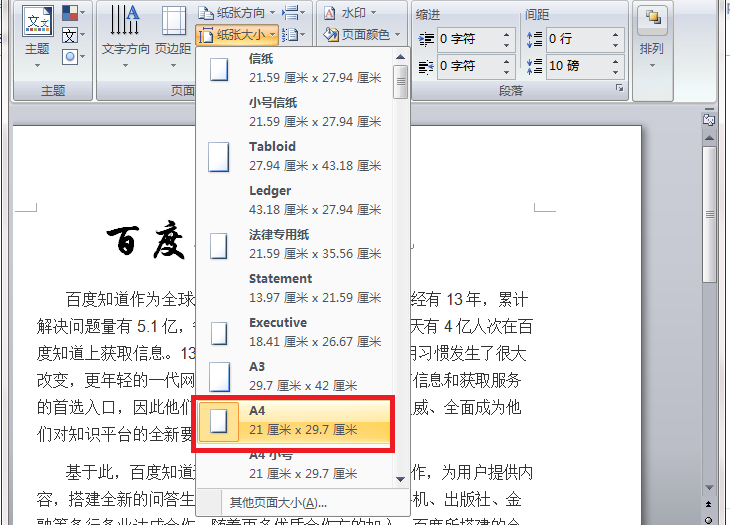This screenshot has height=525, width=730.
Task: Open paper orientation (纸张方向) menu
Action: pos(237,13)
